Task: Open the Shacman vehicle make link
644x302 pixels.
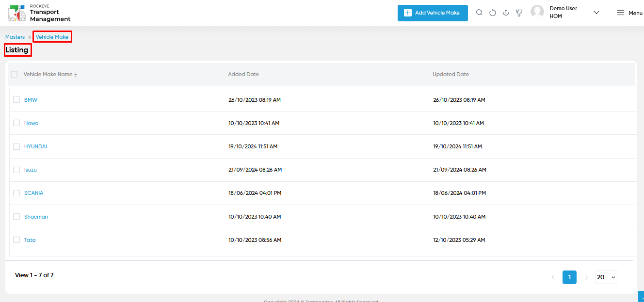Action: point(36,217)
